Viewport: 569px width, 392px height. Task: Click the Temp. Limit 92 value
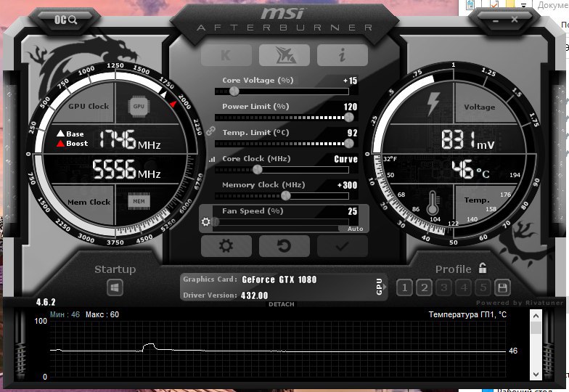353,133
